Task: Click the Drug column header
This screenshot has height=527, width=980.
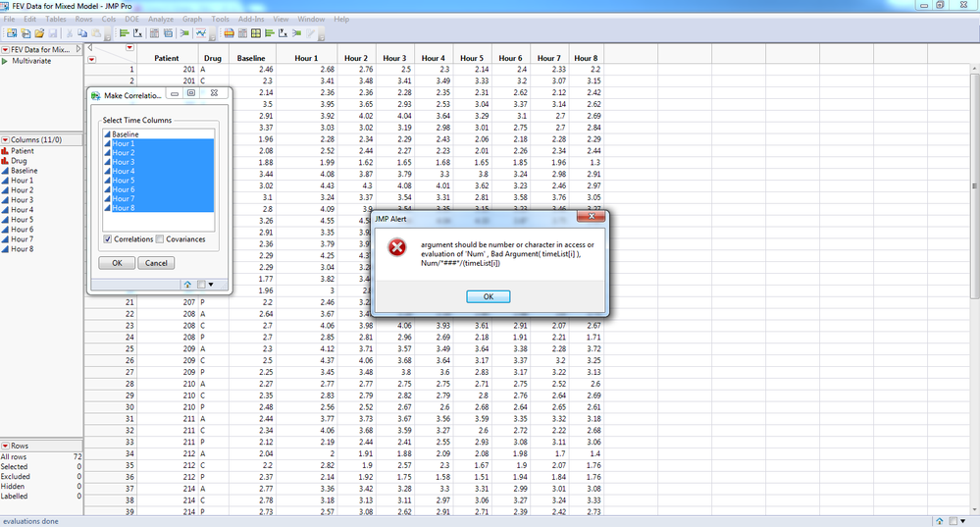Action: click(x=213, y=58)
